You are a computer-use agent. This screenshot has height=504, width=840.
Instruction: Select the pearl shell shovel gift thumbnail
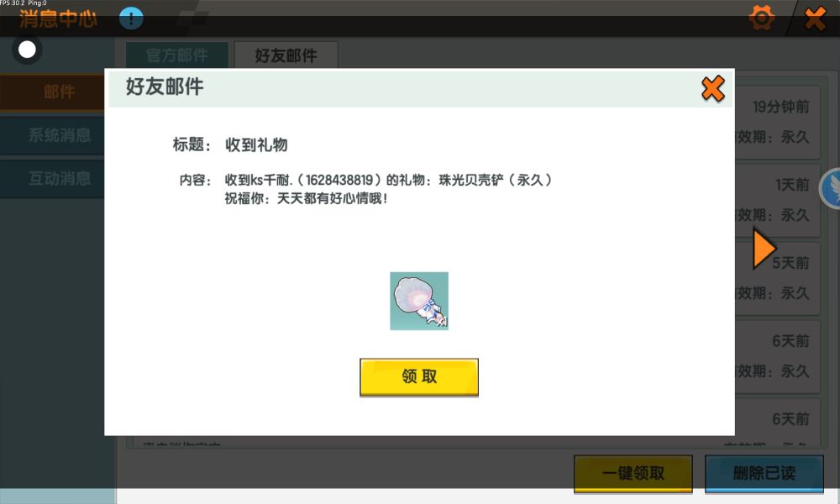419,301
